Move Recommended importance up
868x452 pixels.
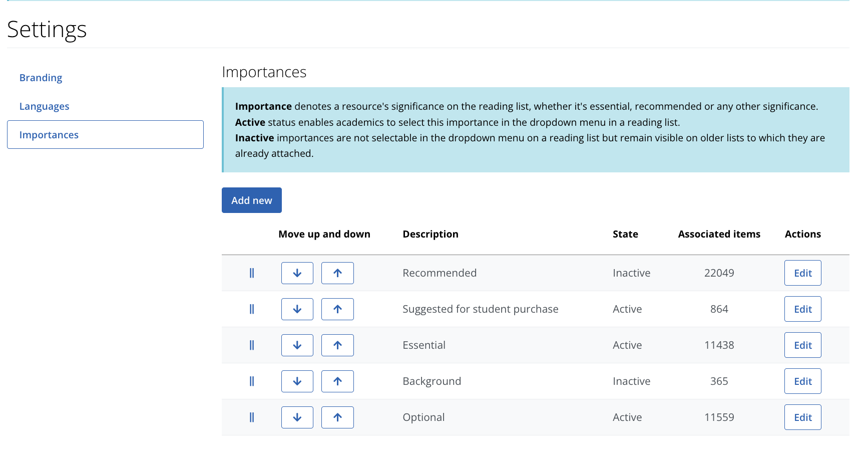click(x=337, y=273)
